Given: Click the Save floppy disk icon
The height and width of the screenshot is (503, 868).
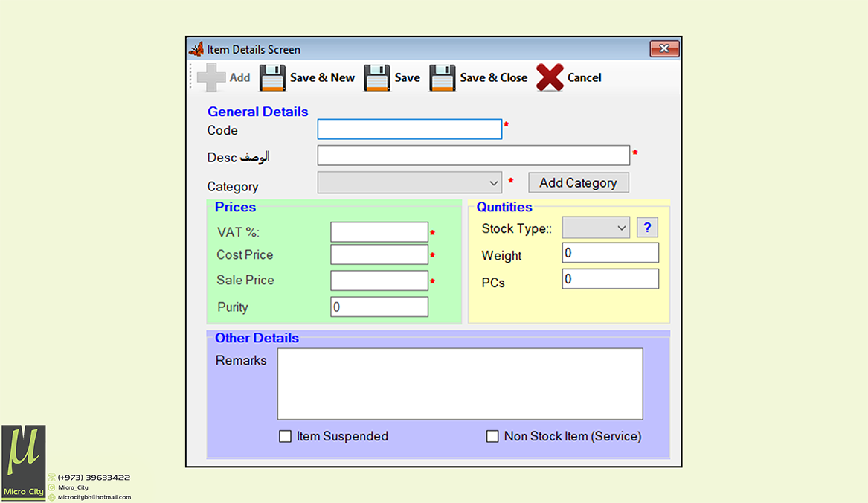Looking at the screenshot, I should point(377,77).
